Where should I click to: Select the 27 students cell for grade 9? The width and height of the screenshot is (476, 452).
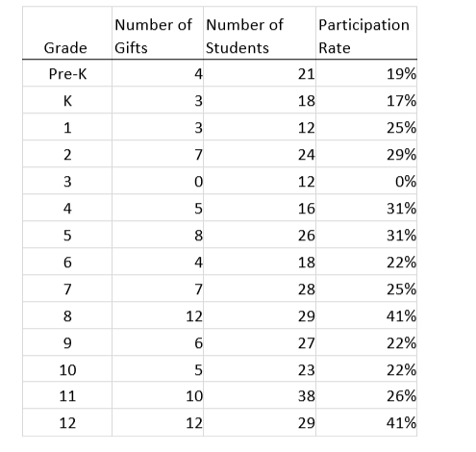260,342
